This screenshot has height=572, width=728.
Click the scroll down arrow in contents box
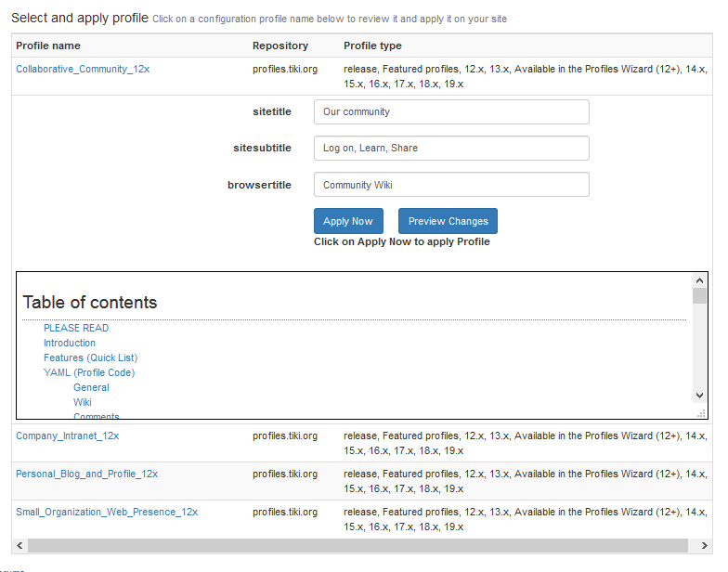click(700, 396)
